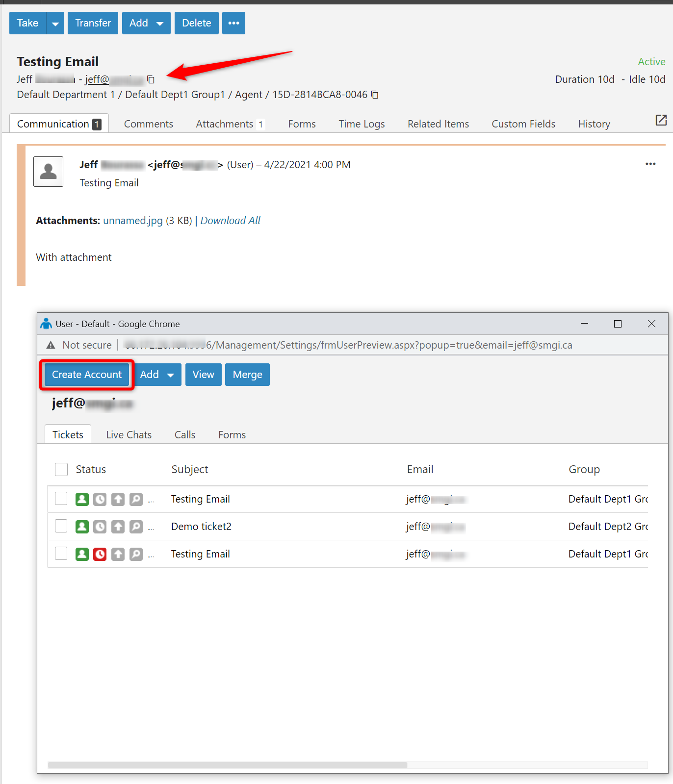Click the red clock icon in third row
Image resolution: width=673 pixels, height=784 pixels.
pos(100,554)
